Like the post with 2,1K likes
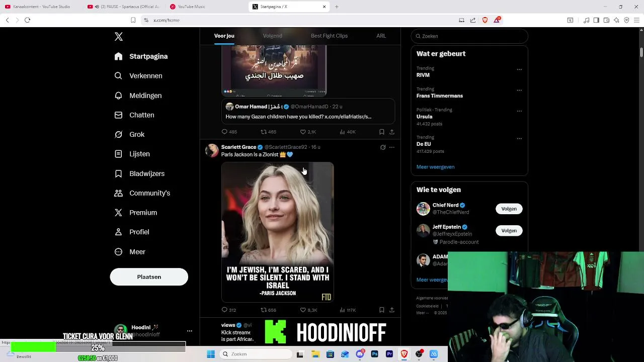This screenshot has width=644, height=362. (x=308, y=132)
